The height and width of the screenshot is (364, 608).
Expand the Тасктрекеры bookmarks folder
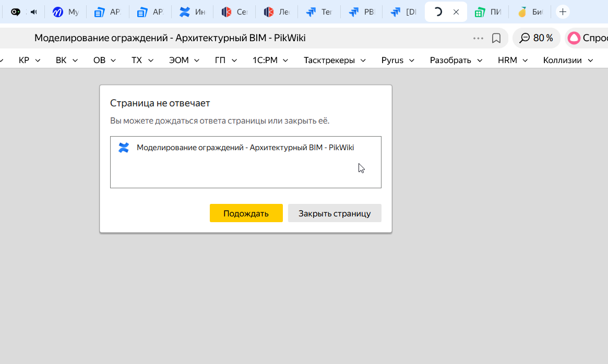tap(335, 60)
